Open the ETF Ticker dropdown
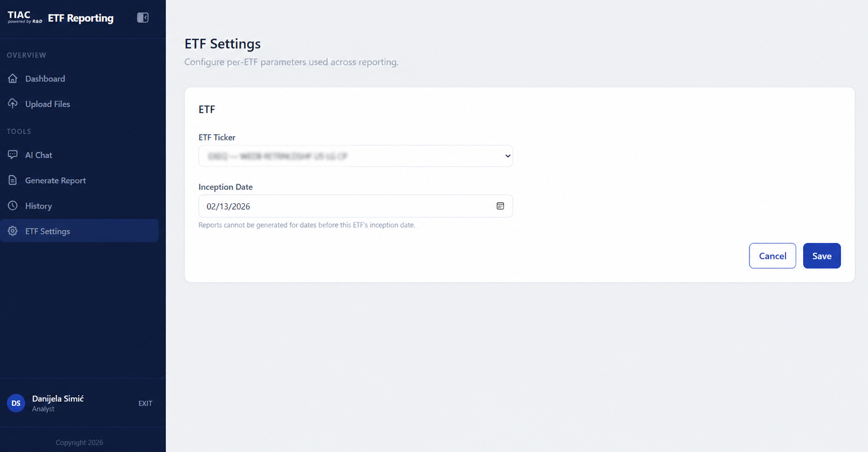The width and height of the screenshot is (868, 452). [x=356, y=156]
